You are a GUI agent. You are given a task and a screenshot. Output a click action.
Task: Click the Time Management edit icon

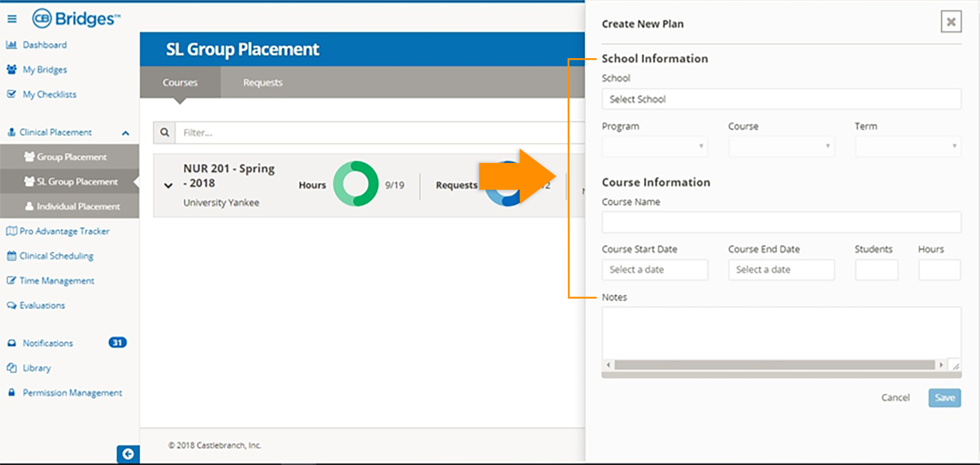pyautogui.click(x=11, y=280)
